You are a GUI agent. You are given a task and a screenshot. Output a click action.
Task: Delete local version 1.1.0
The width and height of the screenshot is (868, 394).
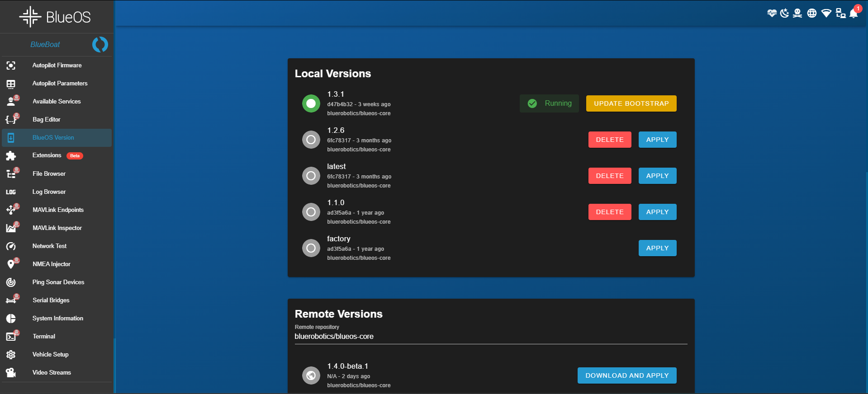610,212
